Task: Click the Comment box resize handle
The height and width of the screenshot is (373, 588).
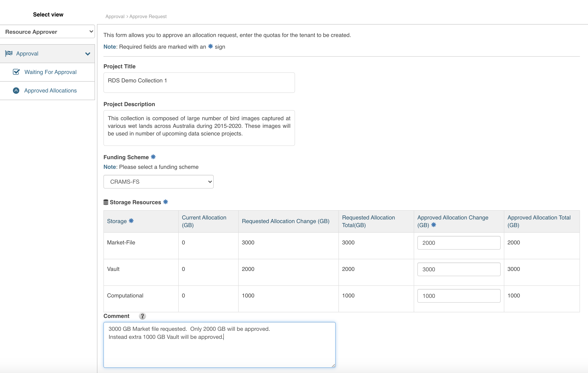Action: (x=333, y=365)
